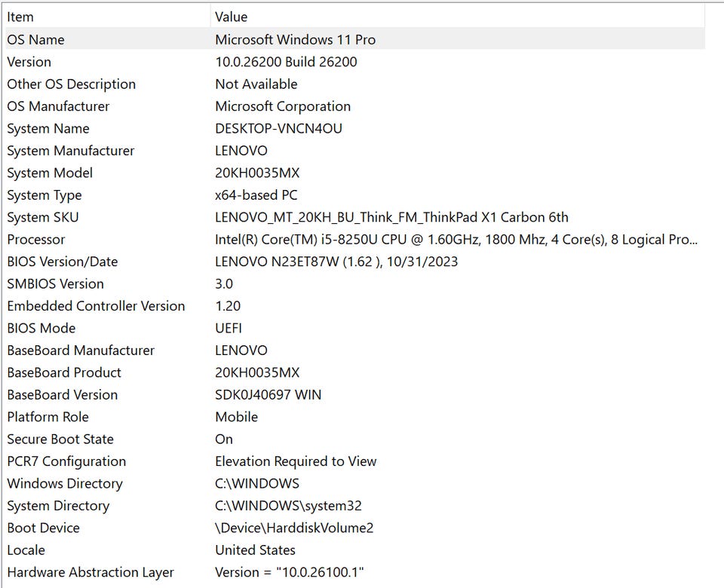Screen dimensions: 724x588
Task: Click the Intel Core i5-8250U processor value
Action: [456, 240]
